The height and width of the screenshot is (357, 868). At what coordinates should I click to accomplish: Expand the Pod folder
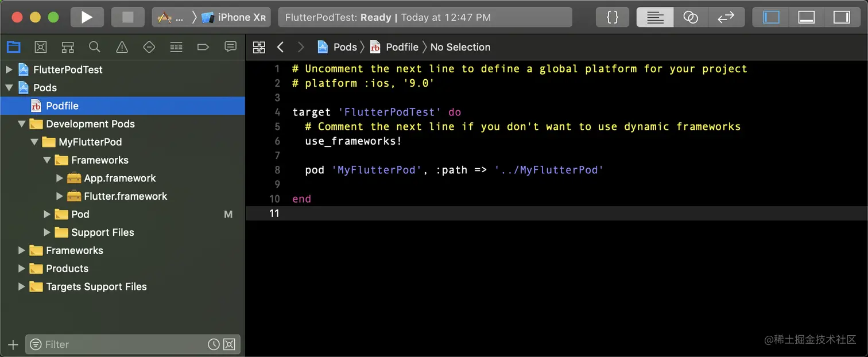pos(47,214)
